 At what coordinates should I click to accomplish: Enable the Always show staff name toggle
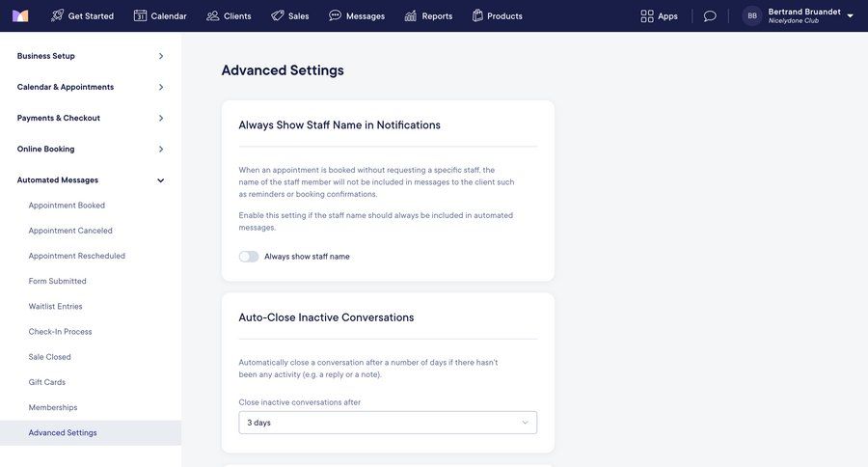(249, 257)
